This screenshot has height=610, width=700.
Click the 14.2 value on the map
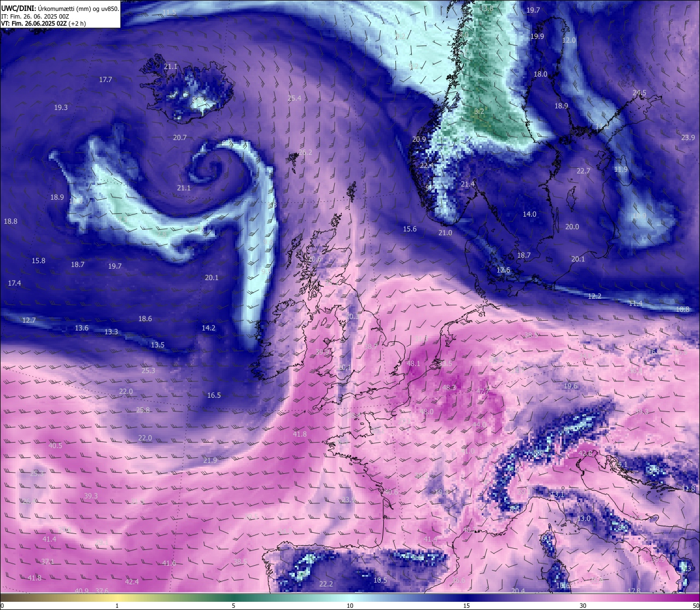[208, 328]
